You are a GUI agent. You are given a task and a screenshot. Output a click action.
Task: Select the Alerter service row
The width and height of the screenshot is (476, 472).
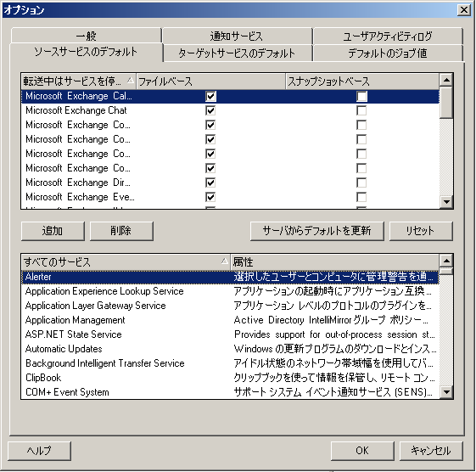pyautogui.click(x=231, y=277)
